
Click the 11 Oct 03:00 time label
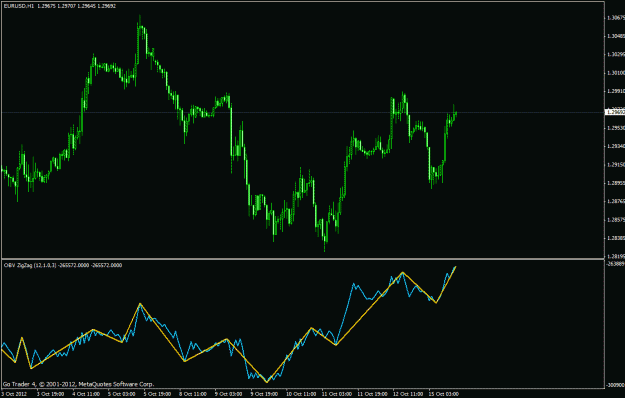pyautogui.click(x=337, y=394)
